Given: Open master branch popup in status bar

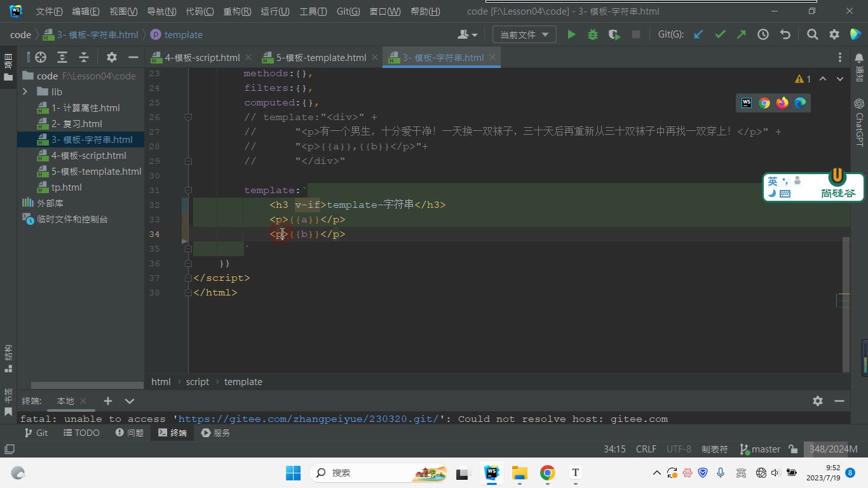Looking at the screenshot, I should pyautogui.click(x=760, y=449).
